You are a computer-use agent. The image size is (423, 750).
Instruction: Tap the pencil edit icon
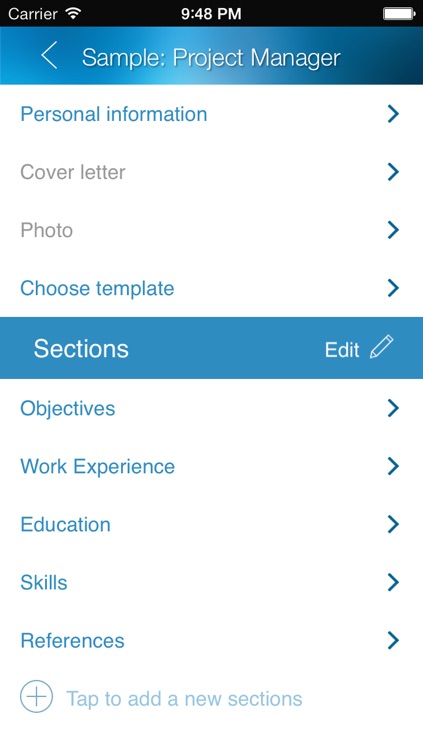click(382, 347)
